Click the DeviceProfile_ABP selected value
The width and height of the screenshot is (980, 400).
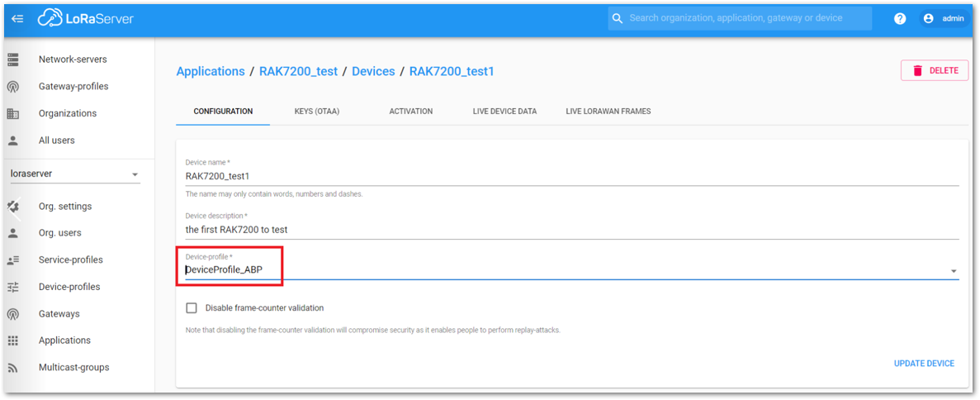225,269
